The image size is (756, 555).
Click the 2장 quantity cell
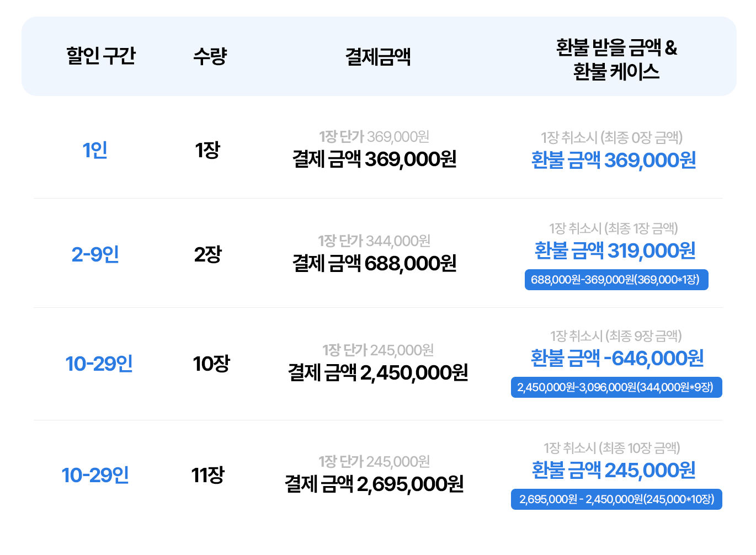(208, 254)
